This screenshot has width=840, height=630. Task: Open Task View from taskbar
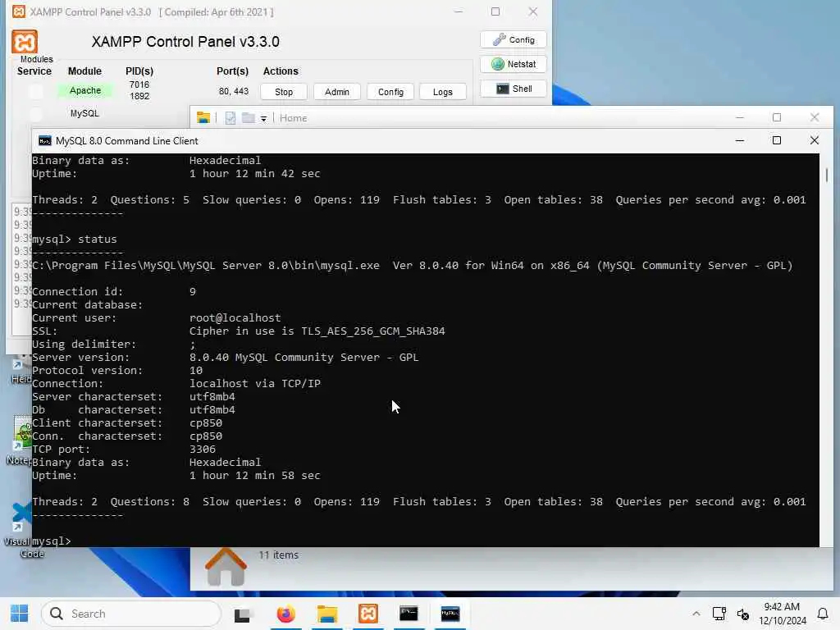pyautogui.click(x=242, y=614)
